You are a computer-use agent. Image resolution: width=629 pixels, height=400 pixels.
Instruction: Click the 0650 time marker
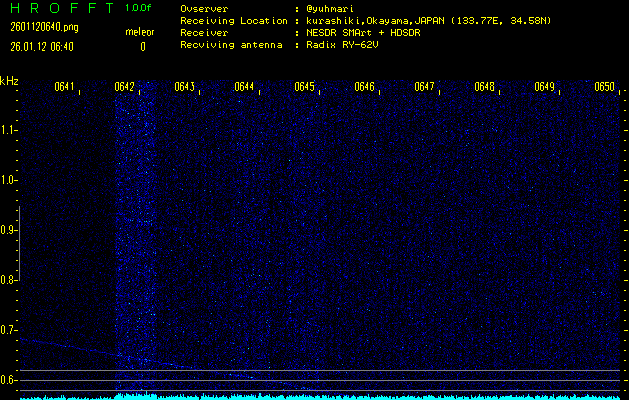[605, 87]
